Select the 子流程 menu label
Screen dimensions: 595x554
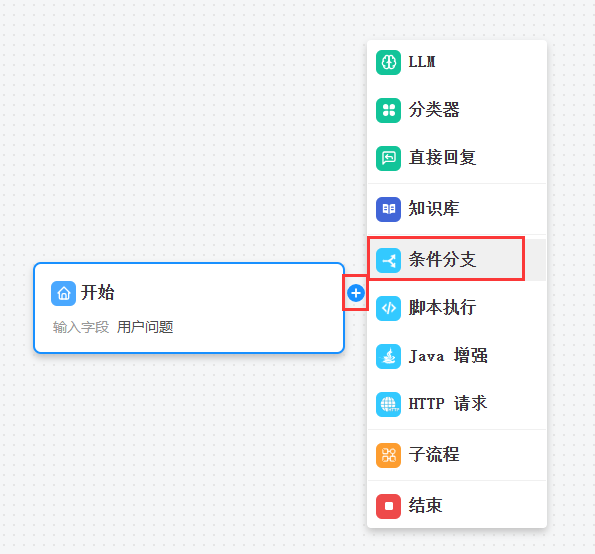434,455
